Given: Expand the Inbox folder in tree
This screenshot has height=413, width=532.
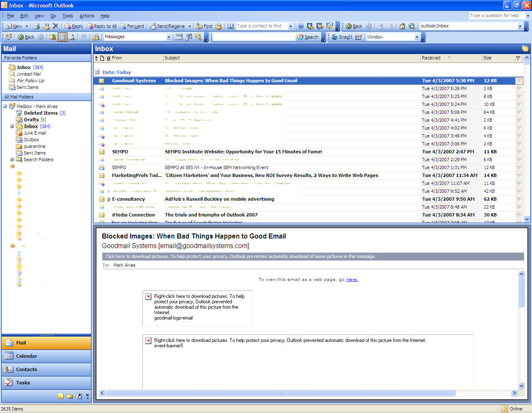Looking at the screenshot, I should (12, 126).
